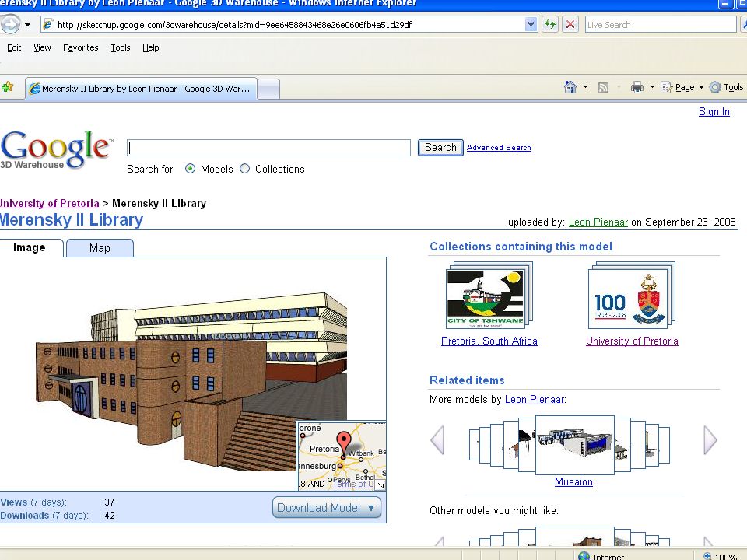Click the Refresh page icon
The height and width of the screenshot is (560, 747).
tap(550, 24)
